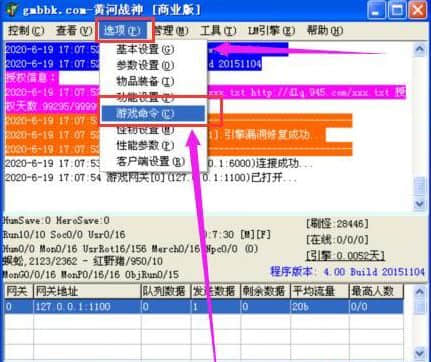The image size is (431, 362).
Task: Click the [在线:0/0/0] status text
Action: pyautogui.click(x=337, y=239)
